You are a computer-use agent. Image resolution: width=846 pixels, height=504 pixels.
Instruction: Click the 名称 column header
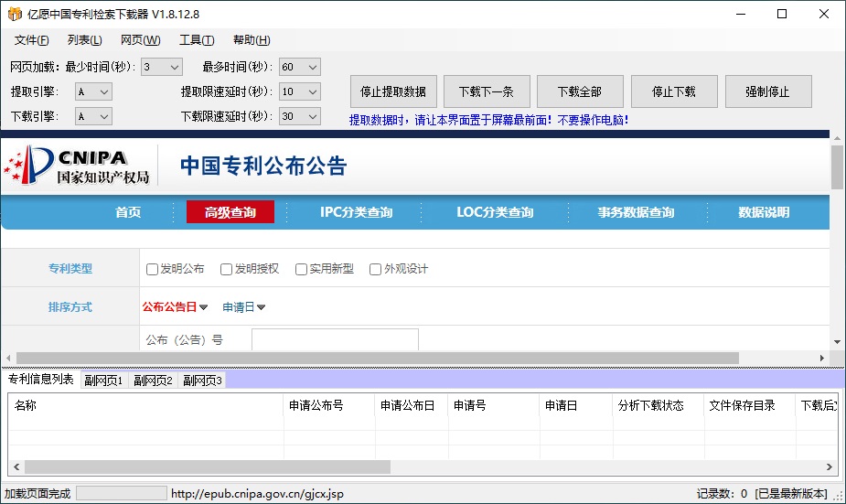pyautogui.click(x=145, y=406)
